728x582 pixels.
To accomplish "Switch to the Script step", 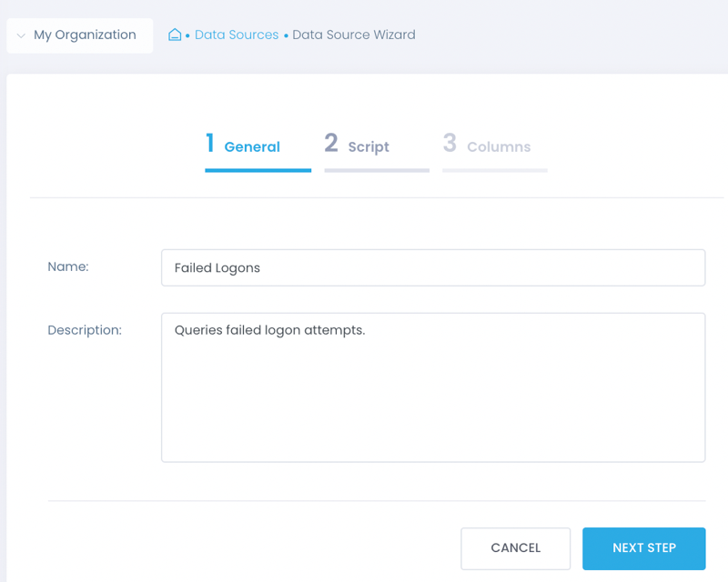I will tap(368, 145).
